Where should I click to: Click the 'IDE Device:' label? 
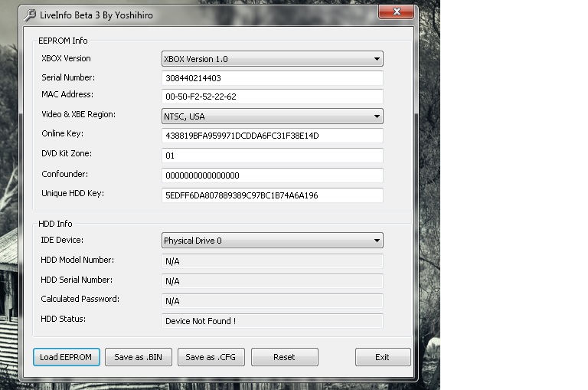pos(62,240)
